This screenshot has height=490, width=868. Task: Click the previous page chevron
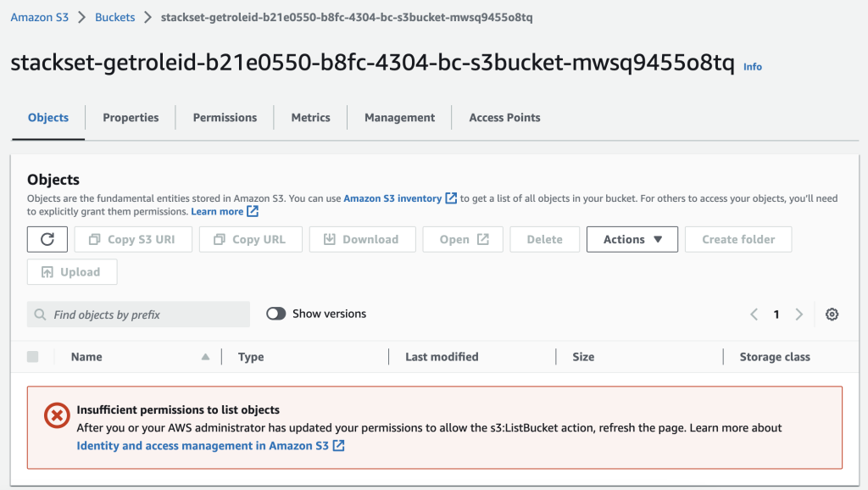pyautogui.click(x=754, y=314)
